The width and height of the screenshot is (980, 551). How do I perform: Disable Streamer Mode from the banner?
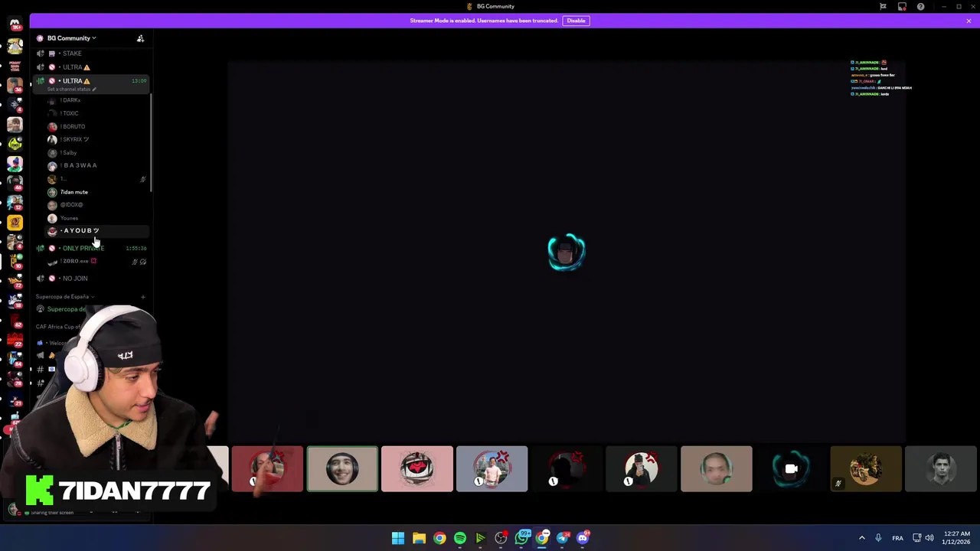click(x=576, y=21)
